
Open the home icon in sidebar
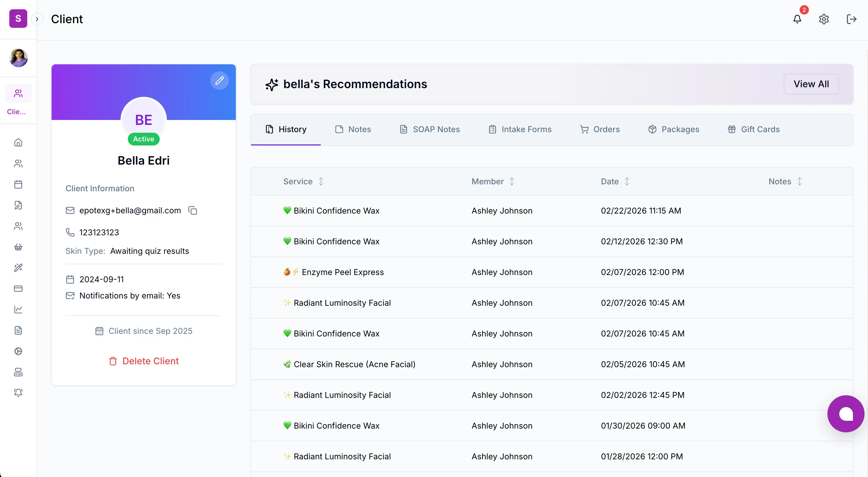[18, 143]
